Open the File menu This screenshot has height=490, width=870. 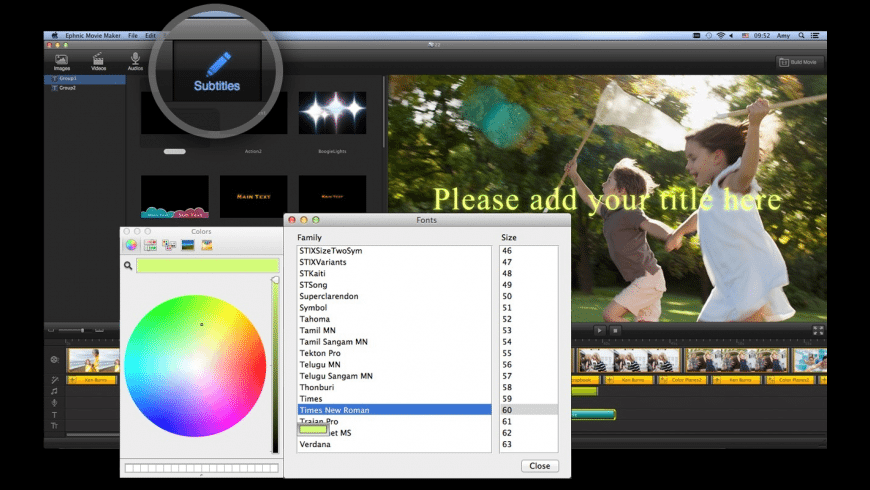click(x=133, y=36)
